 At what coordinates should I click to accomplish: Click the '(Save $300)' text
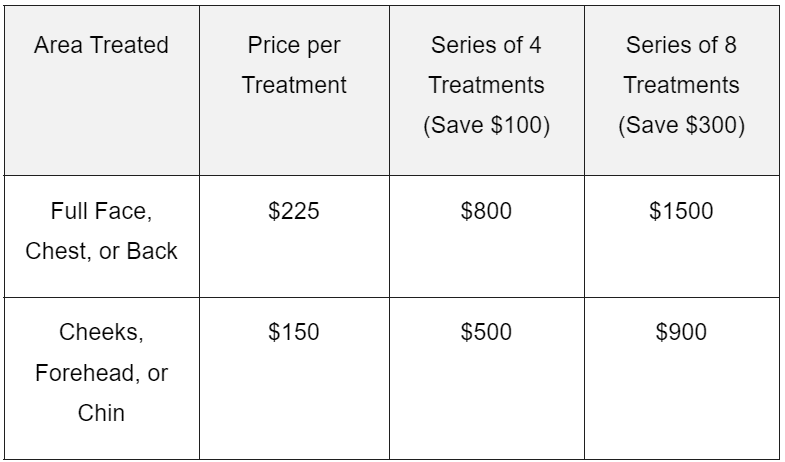click(x=681, y=127)
